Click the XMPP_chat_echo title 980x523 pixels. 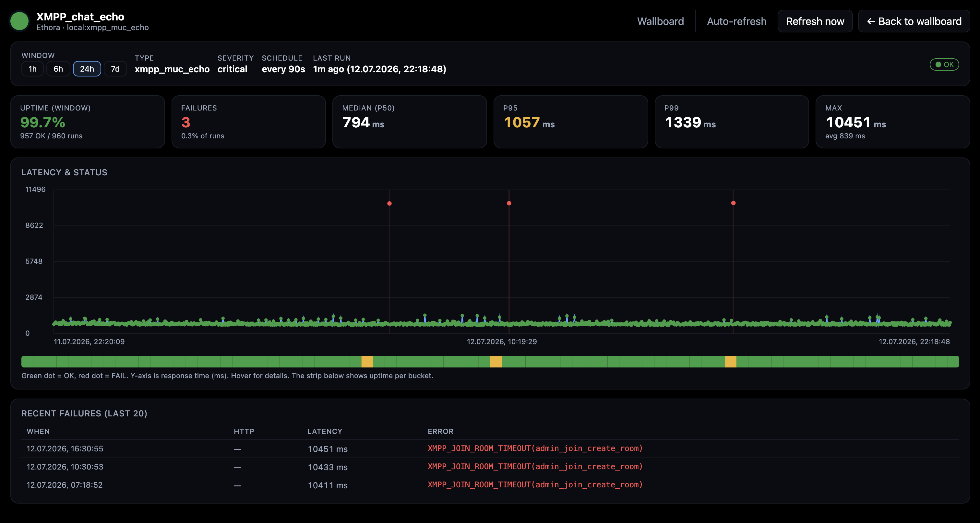(x=80, y=17)
